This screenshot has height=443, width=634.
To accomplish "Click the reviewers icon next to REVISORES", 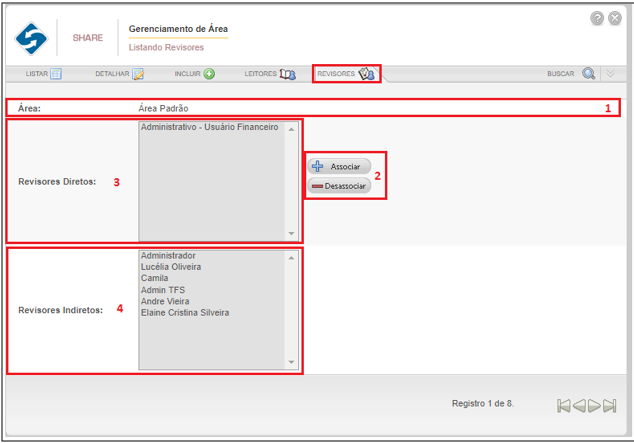I will click(x=367, y=74).
